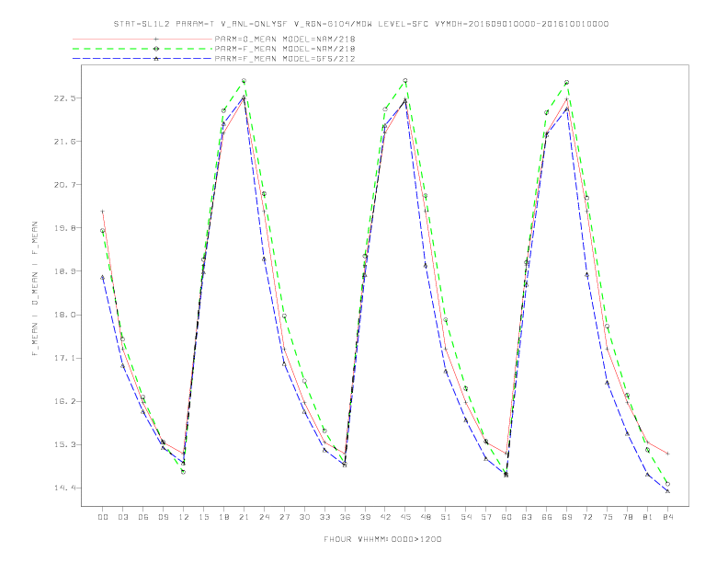Viewport: 728px width, 563px height.
Task: Click x-axis tick label 72
Action: [587, 517]
